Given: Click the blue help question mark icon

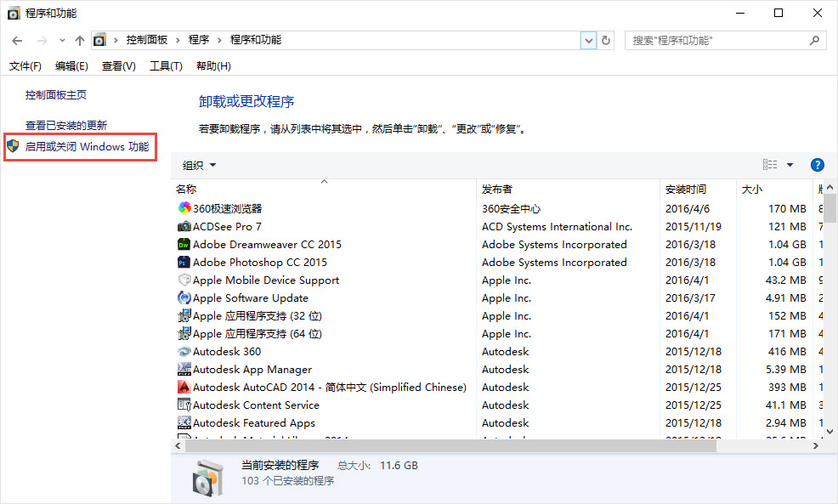Looking at the screenshot, I should (x=817, y=165).
